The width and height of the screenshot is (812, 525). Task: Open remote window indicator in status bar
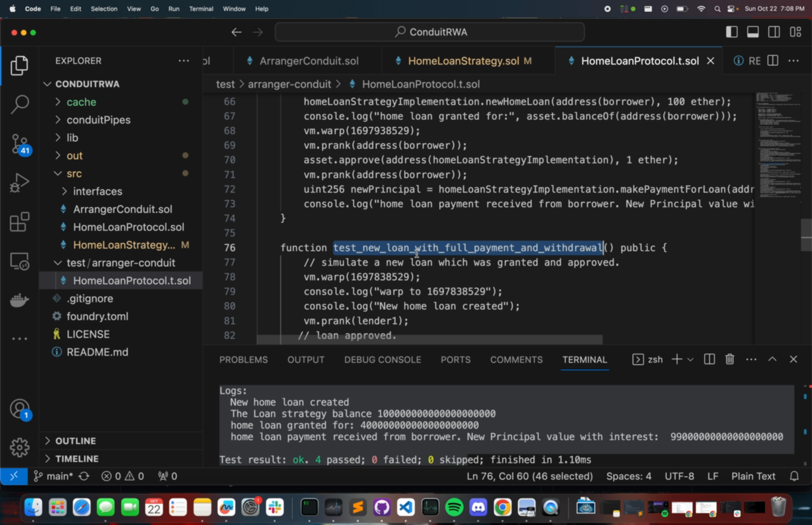tap(13, 476)
